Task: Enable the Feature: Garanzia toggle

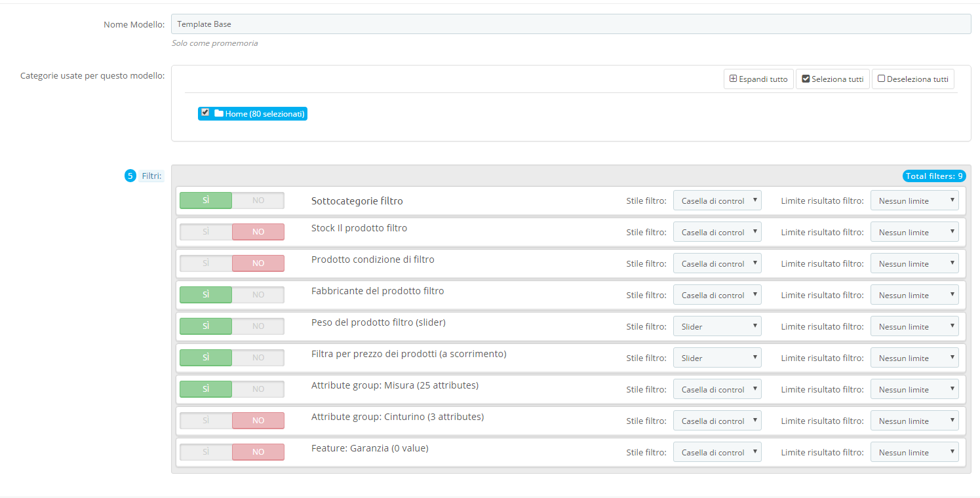Action: pos(205,451)
